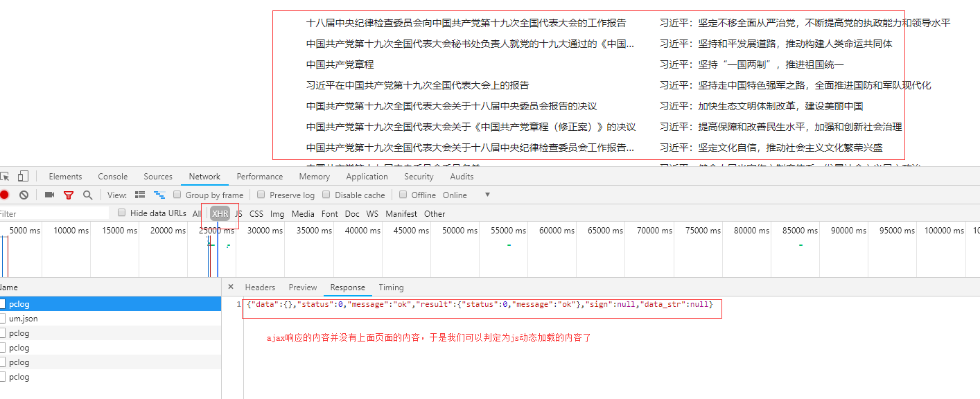980x399 pixels.
Task: Open the 关于《中国共产党章程（修正案）》的决议 link
Action: (471, 127)
